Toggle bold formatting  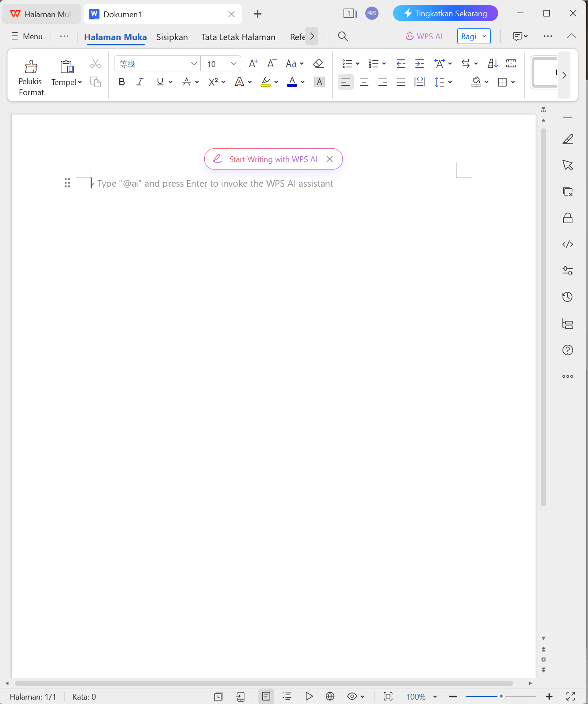pyautogui.click(x=122, y=82)
